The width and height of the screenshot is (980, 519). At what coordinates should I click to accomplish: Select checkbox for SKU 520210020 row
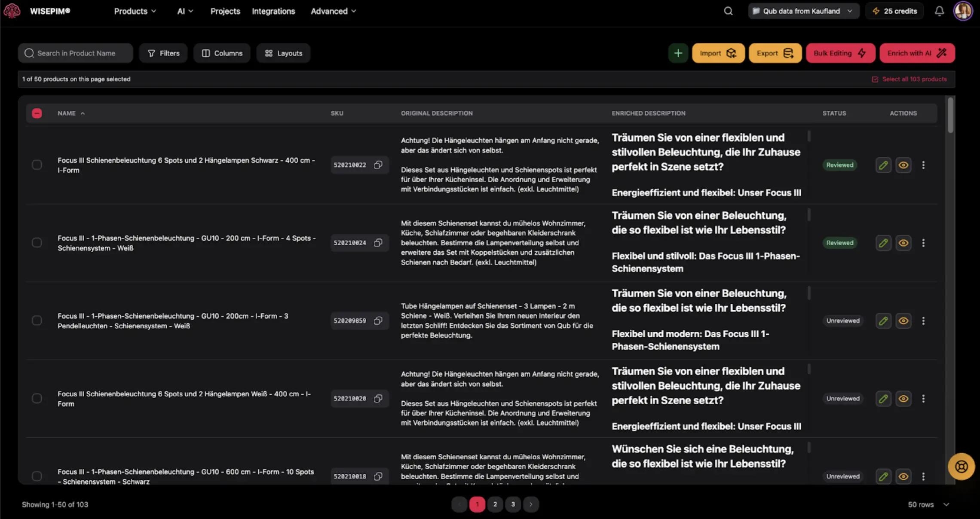[37, 399]
